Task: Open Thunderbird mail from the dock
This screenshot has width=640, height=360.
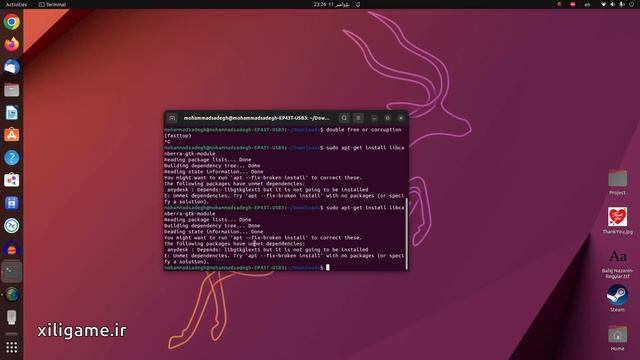Action: pos(11,67)
